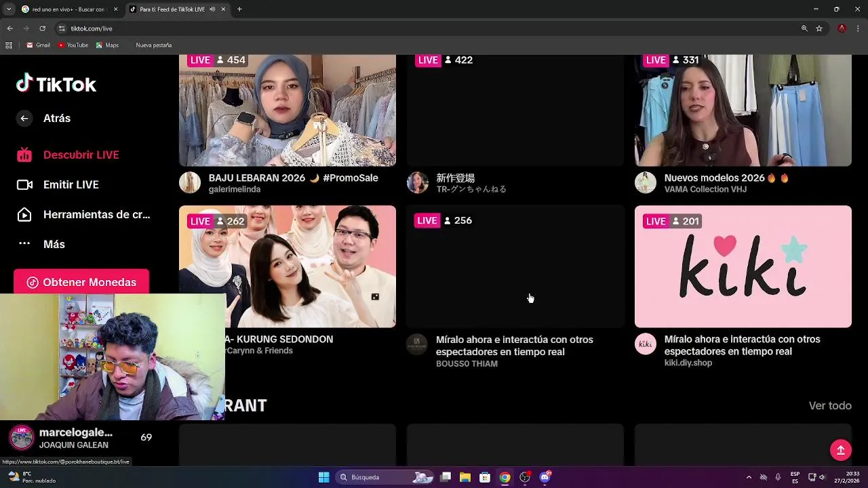Click the Chrome taskbar icon

(x=505, y=477)
